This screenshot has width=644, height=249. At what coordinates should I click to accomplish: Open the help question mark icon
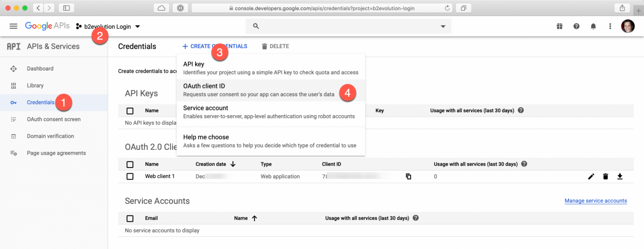click(577, 26)
